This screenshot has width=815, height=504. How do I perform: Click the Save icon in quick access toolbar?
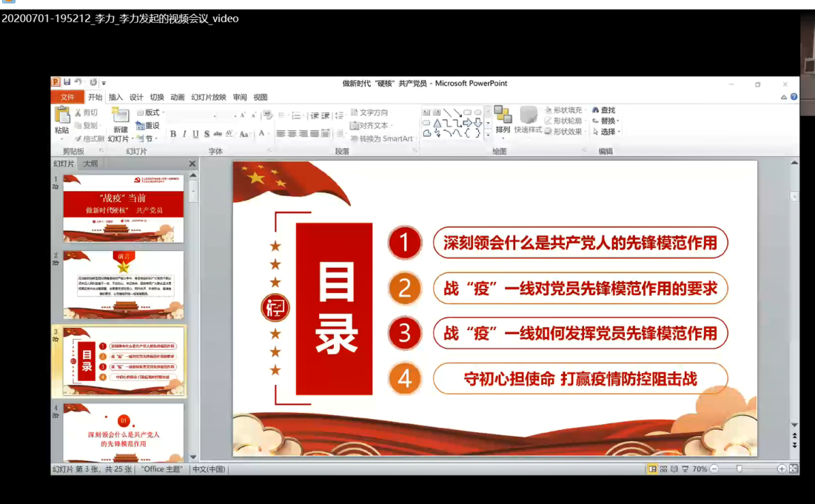(x=67, y=82)
